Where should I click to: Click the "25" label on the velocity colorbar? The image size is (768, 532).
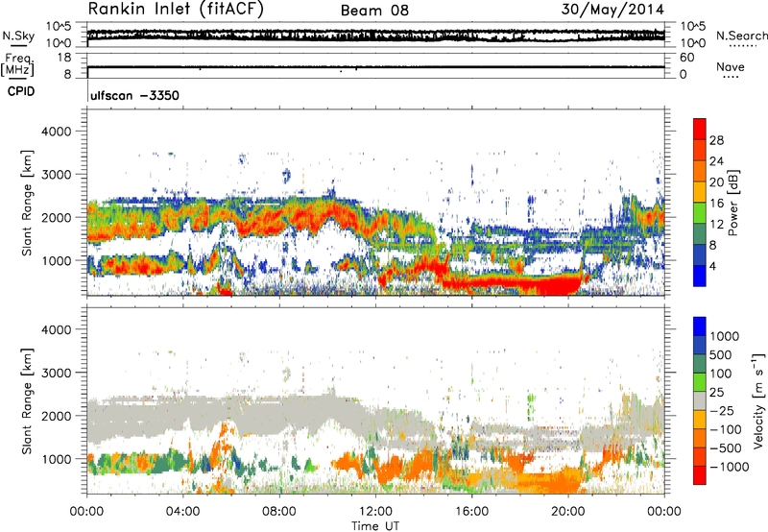click(x=716, y=393)
